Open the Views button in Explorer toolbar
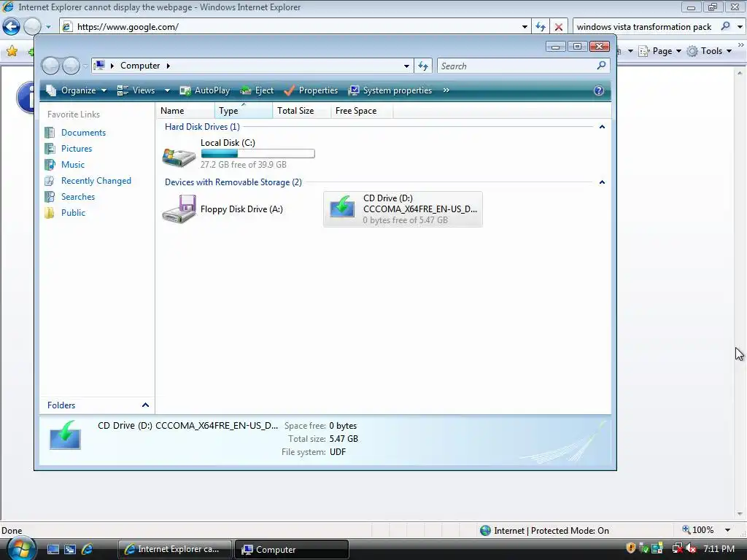This screenshot has width=747, height=560. pos(136,90)
